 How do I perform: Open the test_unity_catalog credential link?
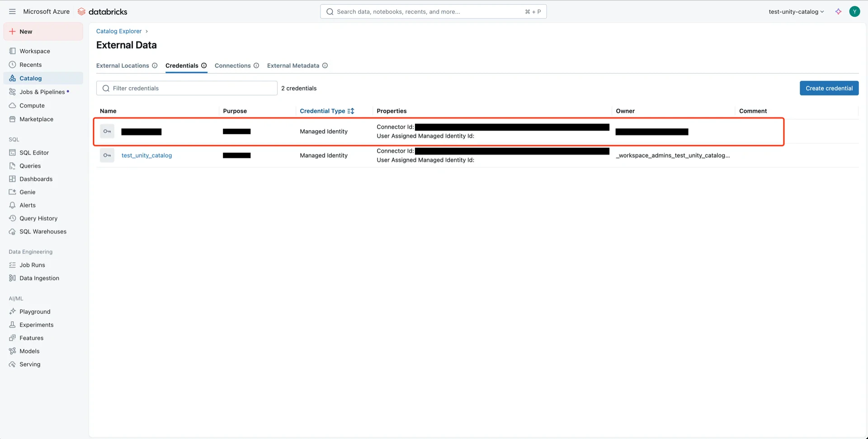coord(146,156)
